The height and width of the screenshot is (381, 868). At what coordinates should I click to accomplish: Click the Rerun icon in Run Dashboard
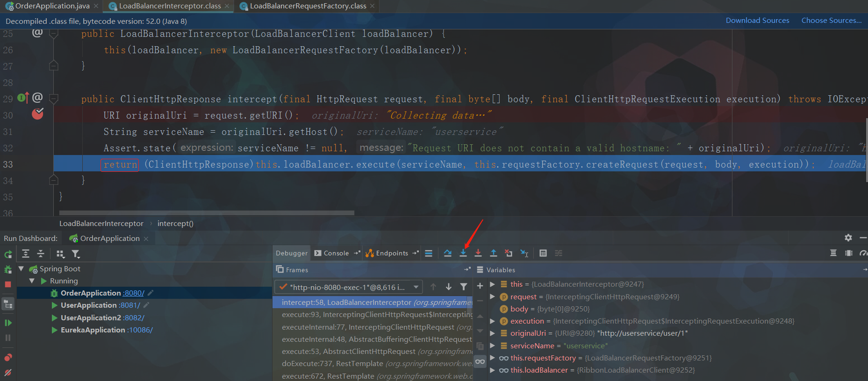click(8, 254)
